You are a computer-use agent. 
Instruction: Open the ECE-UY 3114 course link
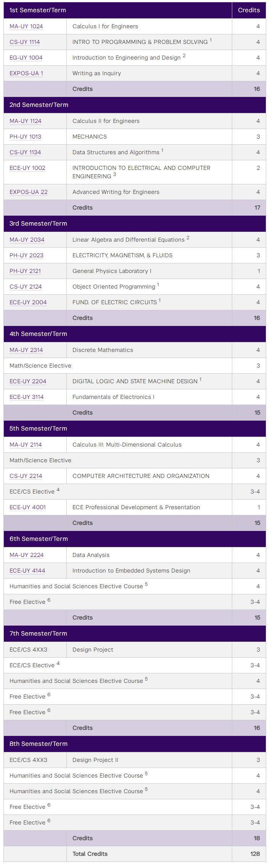coord(27,397)
